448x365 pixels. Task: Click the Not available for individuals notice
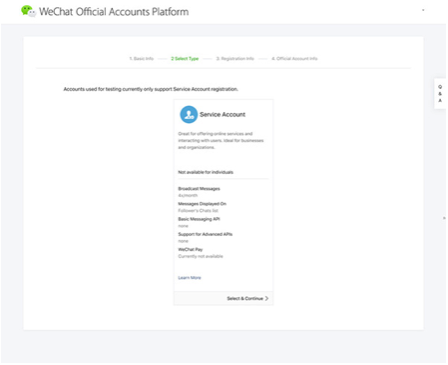tap(205, 172)
